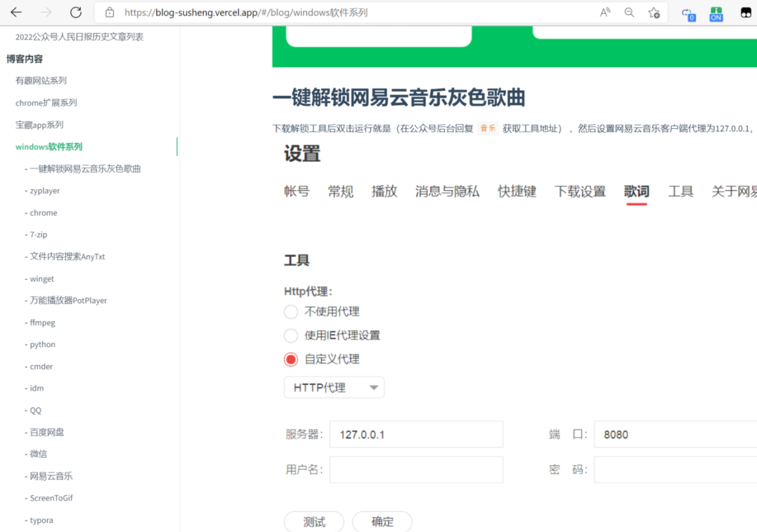Jump to 文件内容搜索AnyTxt section
Image resolution: width=757 pixels, height=532 pixels.
(67, 257)
